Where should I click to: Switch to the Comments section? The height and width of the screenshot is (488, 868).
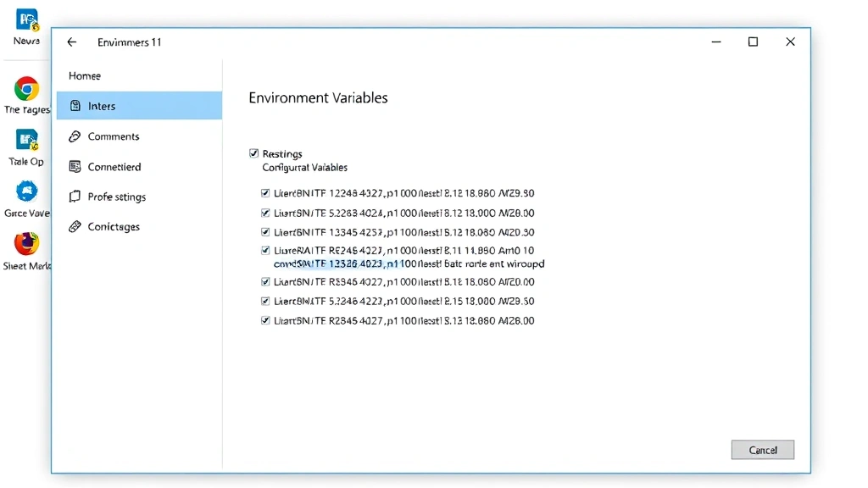click(114, 136)
